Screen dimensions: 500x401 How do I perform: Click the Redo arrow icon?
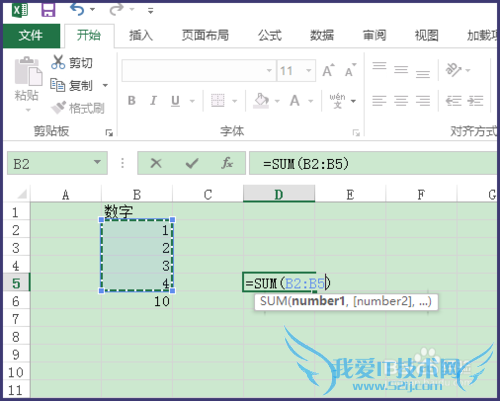pyautogui.click(x=116, y=9)
